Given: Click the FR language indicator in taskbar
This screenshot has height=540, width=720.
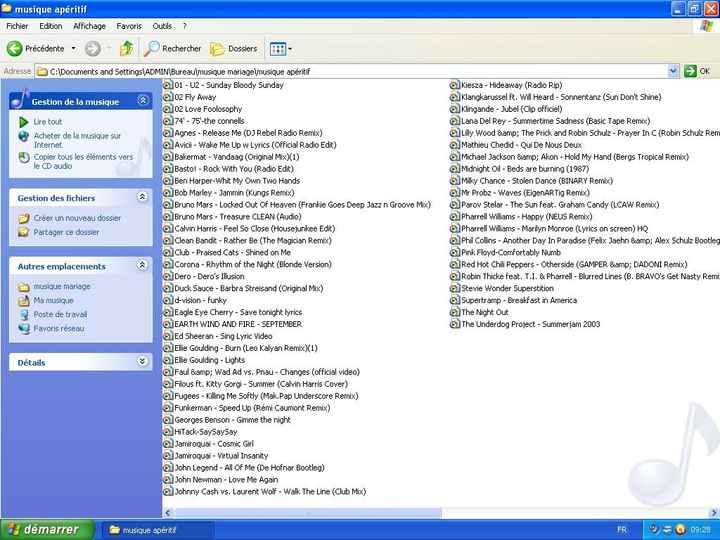Looking at the screenshot, I should pyautogui.click(x=622, y=530).
